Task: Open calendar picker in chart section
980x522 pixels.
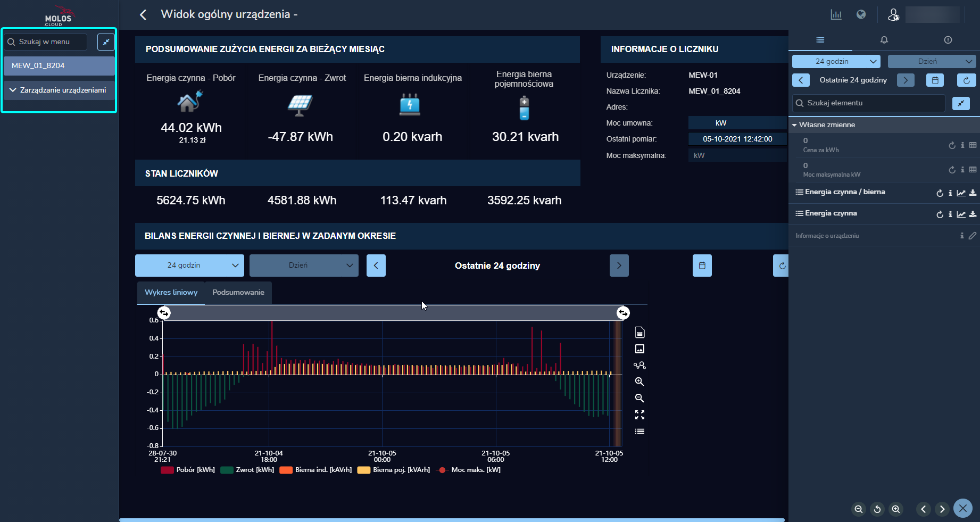Action: coord(702,266)
